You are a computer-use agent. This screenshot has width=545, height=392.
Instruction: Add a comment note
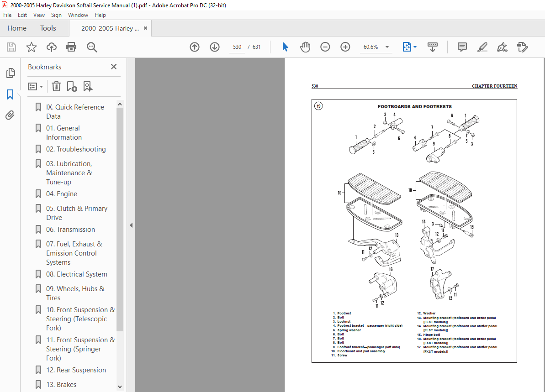(x=462, y=47)
